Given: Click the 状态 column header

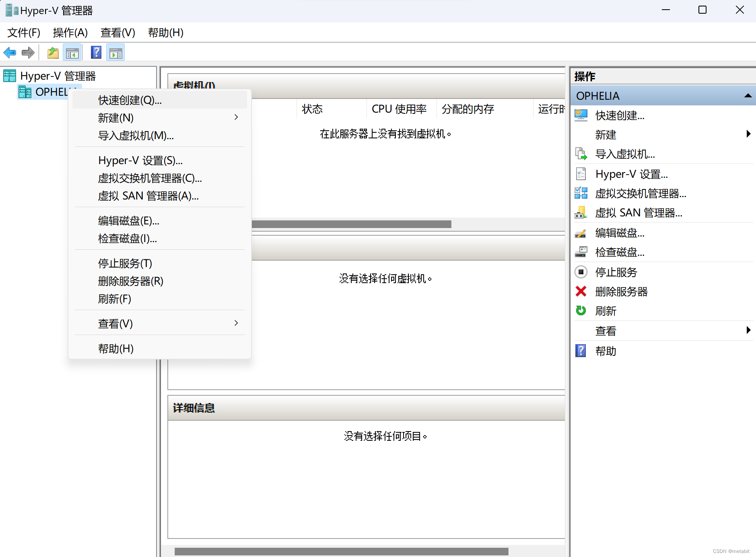Looking at the screenshot, I should pos(332,109).
